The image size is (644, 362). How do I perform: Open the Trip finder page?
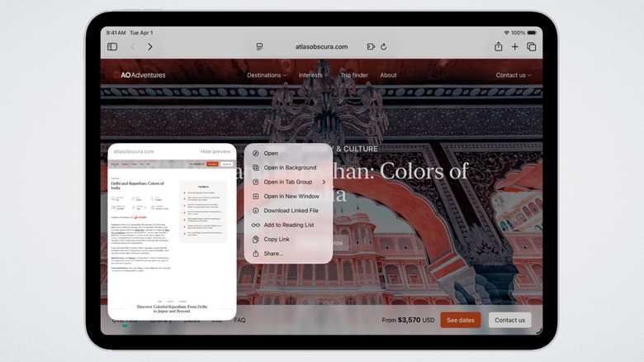pyautogui.click(x=354, y=75)
